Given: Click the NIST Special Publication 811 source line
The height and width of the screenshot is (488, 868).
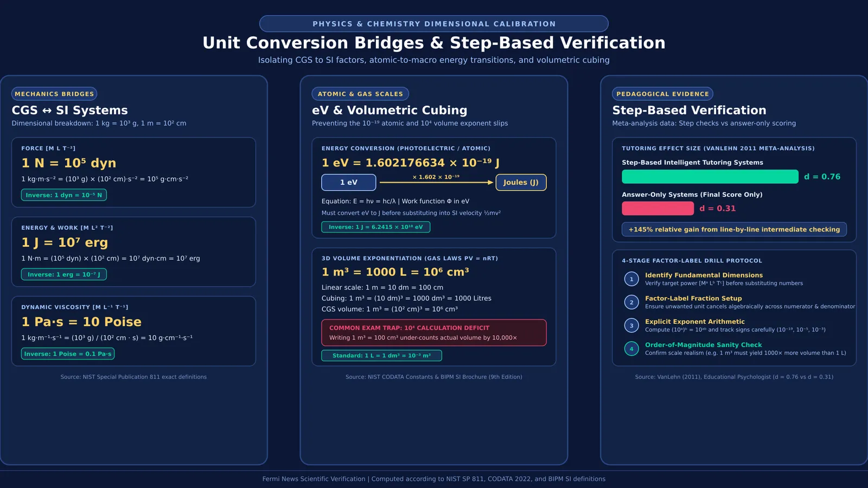Looking at the screenshot, I should coord(133,377).
